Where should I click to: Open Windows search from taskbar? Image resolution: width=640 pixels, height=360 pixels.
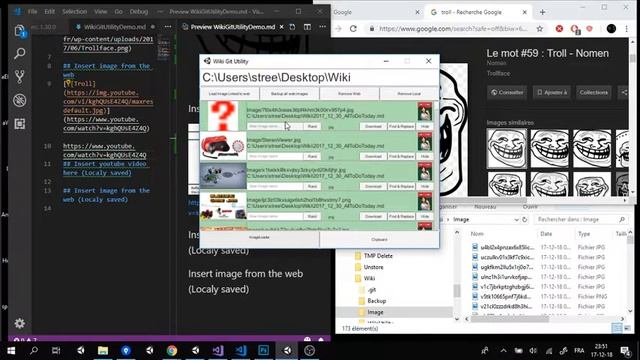34,350
